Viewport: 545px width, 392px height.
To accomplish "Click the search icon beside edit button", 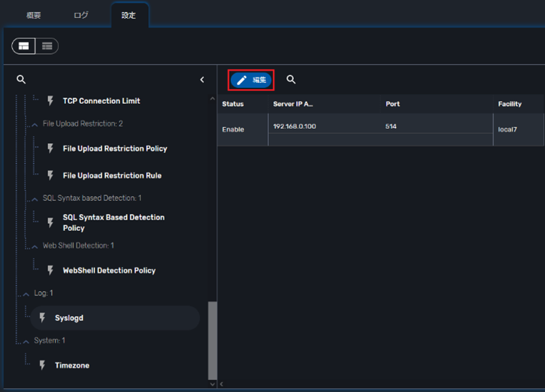I will pyautogui.click(x=291, y=79).
